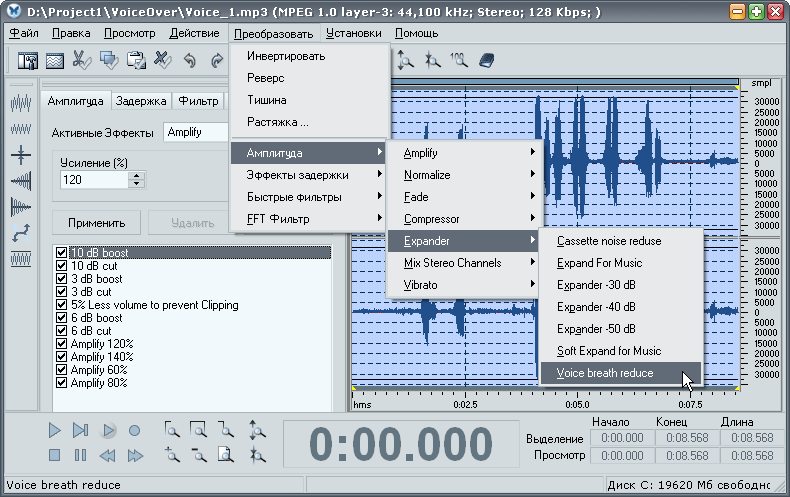The image size is (790, 497).
Task: Select the topmost waveform effect icon in the left sidebar
Action: [21, 103]
